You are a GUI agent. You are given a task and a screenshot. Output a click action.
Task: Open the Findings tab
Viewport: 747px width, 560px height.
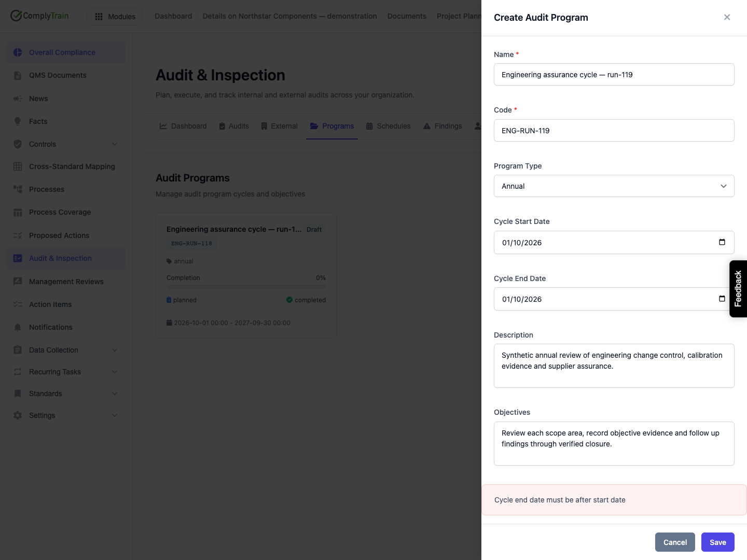[x=442, y=126]
